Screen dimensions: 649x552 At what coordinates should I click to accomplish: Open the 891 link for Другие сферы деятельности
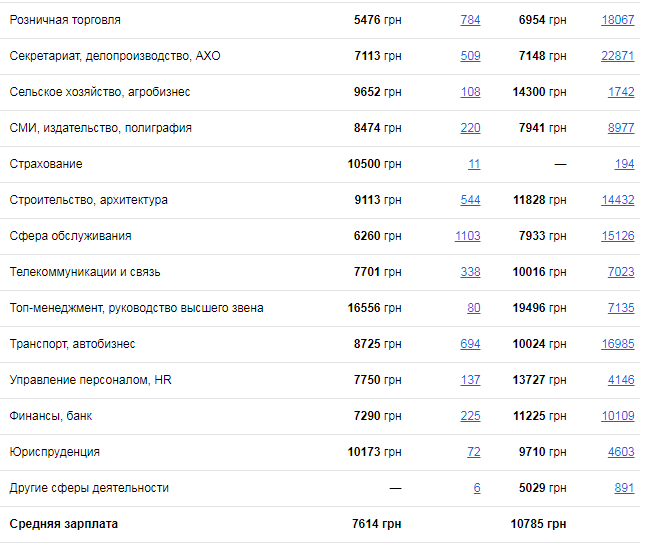[x=624, y=488]
